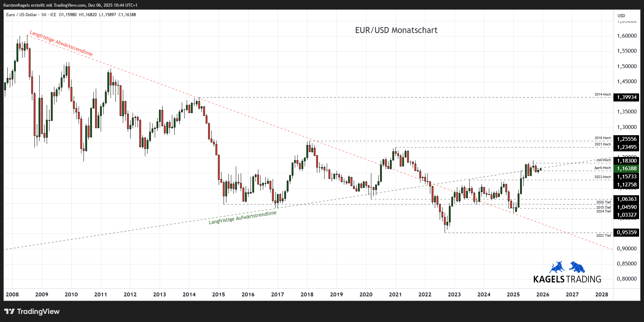This screenshot has height=322, width=644.
Task: Click the green Langfristige Aufwärtstrendlinie label
Action: pyautogui.click(x=243, y=218)
